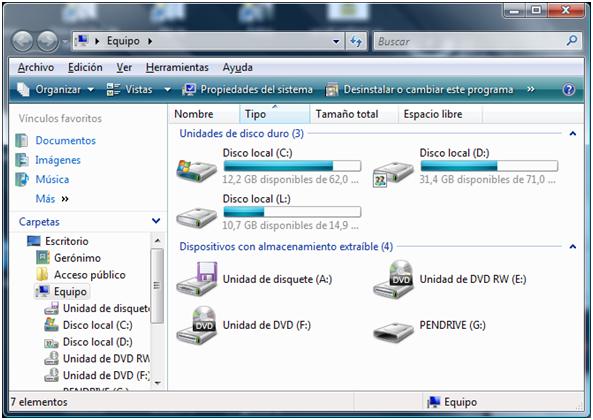Image resolution: width=593 pixels, height=420 pixels.
Task: Click the refresh arrows button beside address bar
Action: coord(356,41)
